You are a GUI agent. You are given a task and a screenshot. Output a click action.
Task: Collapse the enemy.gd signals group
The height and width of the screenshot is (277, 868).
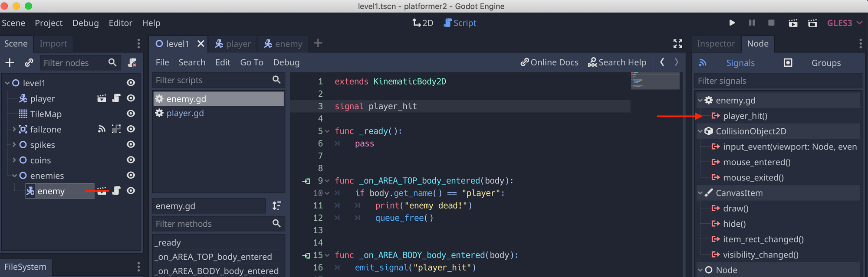(700, 101)
